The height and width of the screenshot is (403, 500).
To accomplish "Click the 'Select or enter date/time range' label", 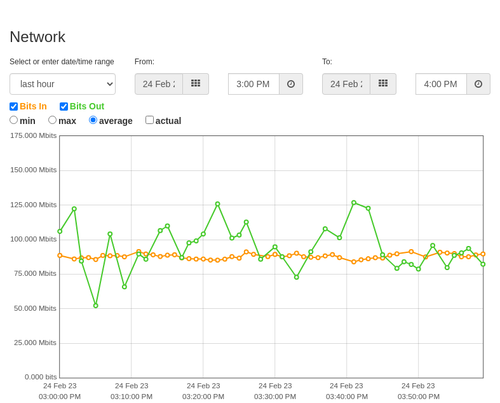I will [62, 62].
